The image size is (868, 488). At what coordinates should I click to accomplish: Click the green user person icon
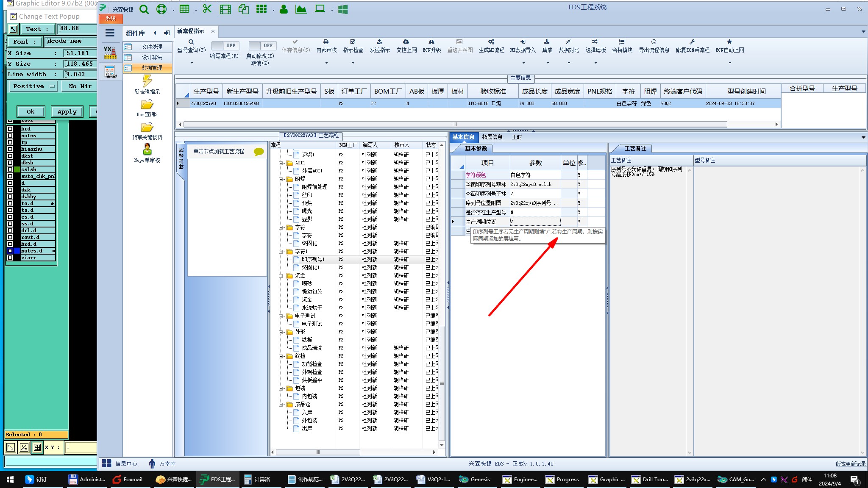(x=284, y=9)
